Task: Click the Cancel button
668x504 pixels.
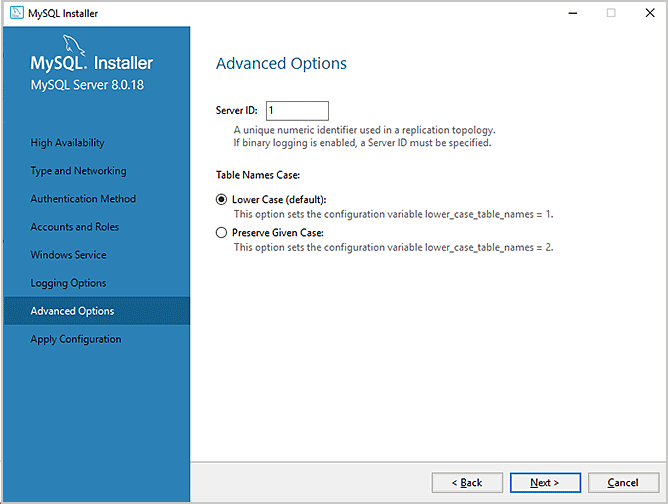Action: point(623,483)
